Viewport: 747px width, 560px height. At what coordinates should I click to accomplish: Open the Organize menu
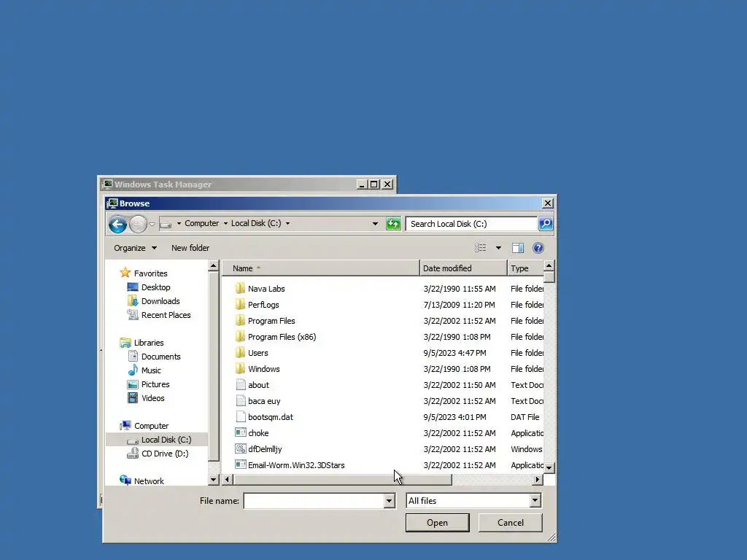point(135,248)
